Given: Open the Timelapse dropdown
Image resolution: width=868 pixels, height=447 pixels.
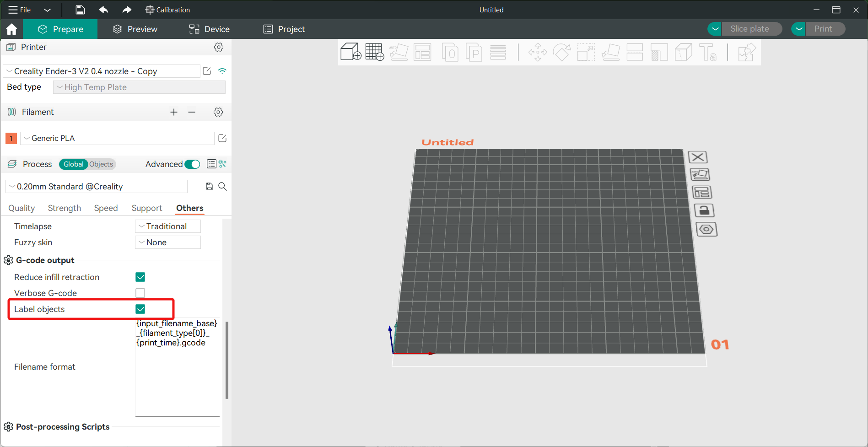Looking at the screenshot, I should [167, 226].
